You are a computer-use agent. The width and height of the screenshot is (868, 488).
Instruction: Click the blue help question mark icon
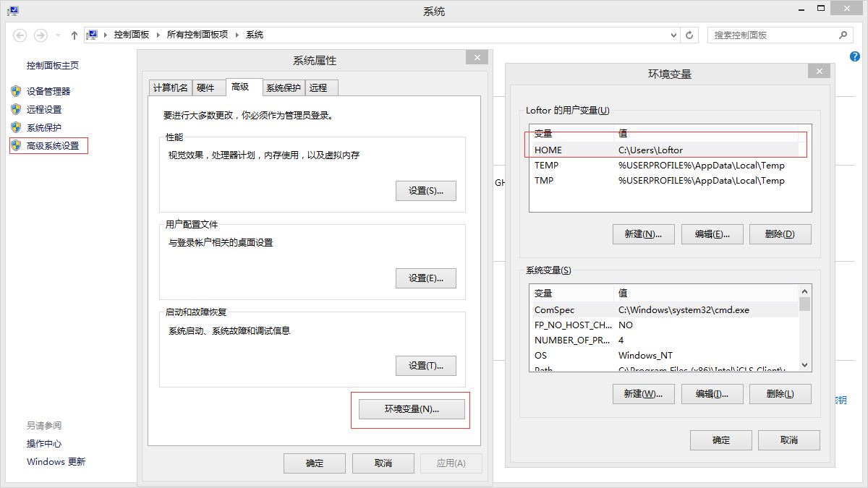pos(855,56)
